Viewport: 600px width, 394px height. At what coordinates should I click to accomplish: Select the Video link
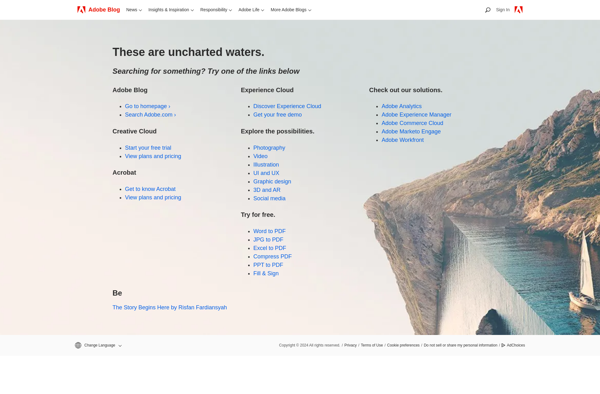[260, 156]
